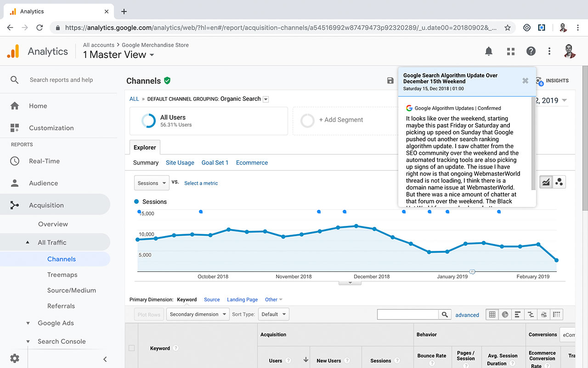Click the Google Analytics logo

pyautogui.click(x=13, y=51)
